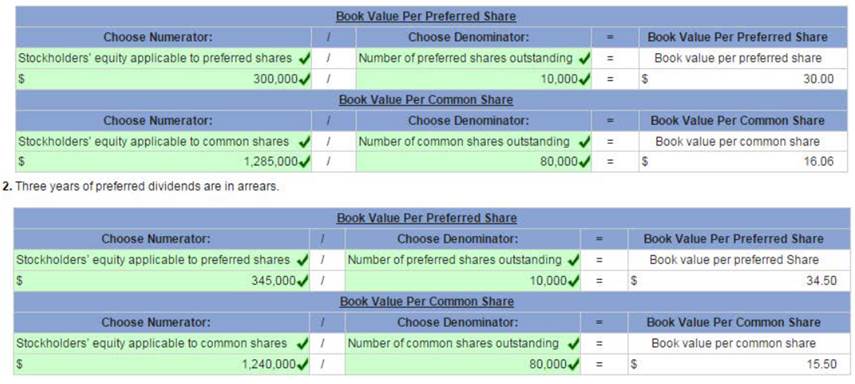
Task: Open first 'Number of common shares outstanding' dropdown
Action: [474, 142]
